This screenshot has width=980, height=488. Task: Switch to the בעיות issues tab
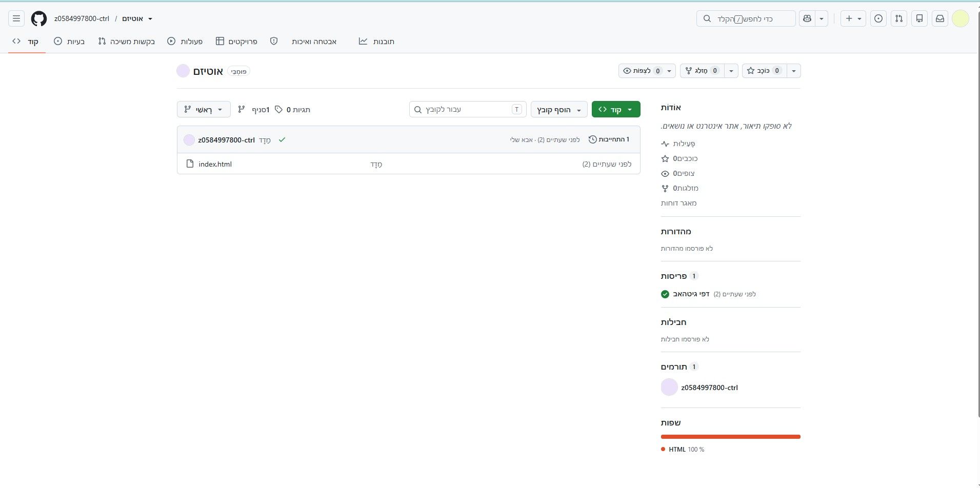[x=69, y=41]
